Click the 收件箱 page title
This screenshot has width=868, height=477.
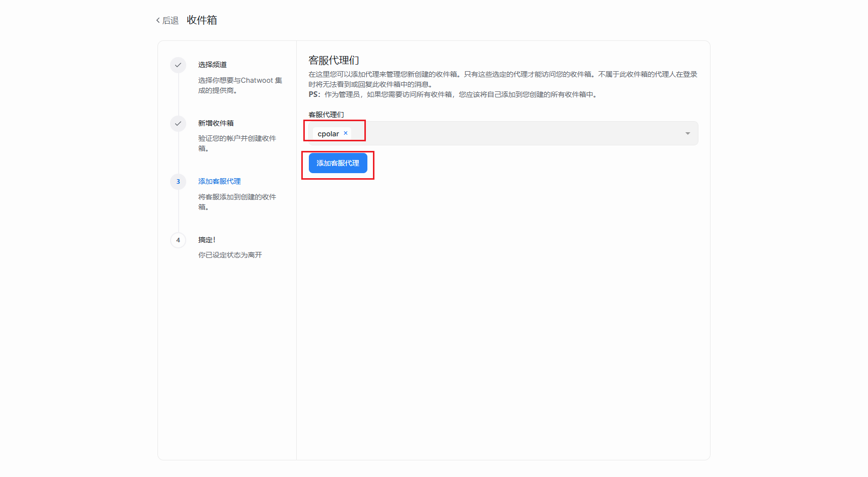click(x=202, y=20)
